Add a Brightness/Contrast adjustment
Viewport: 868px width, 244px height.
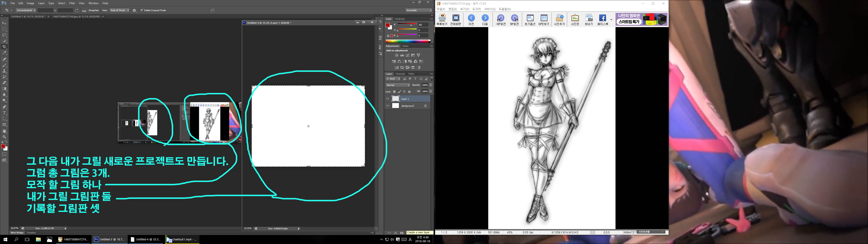pyautogui.click(x=397, y=55)
